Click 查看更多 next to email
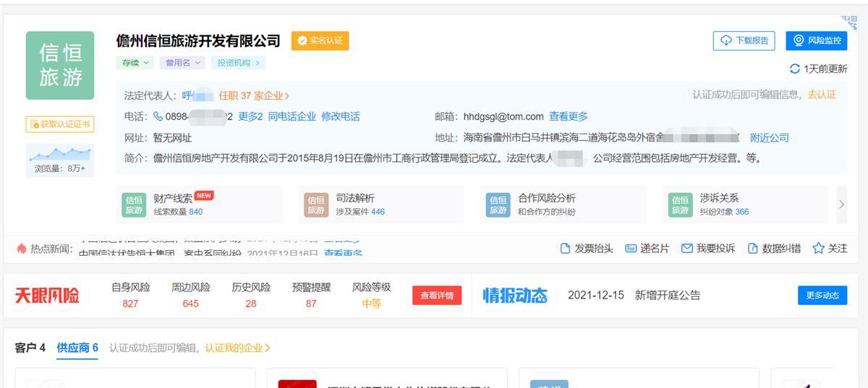 click(569, 116)
